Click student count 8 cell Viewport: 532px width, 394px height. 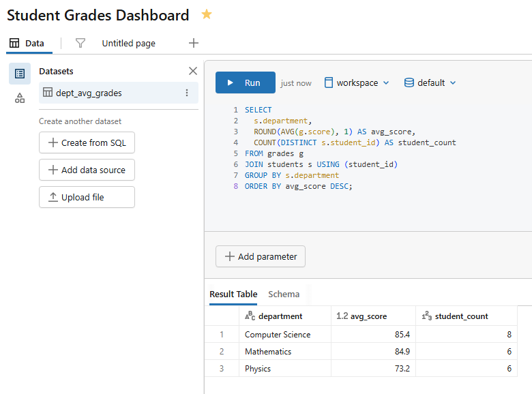point(466,334)
